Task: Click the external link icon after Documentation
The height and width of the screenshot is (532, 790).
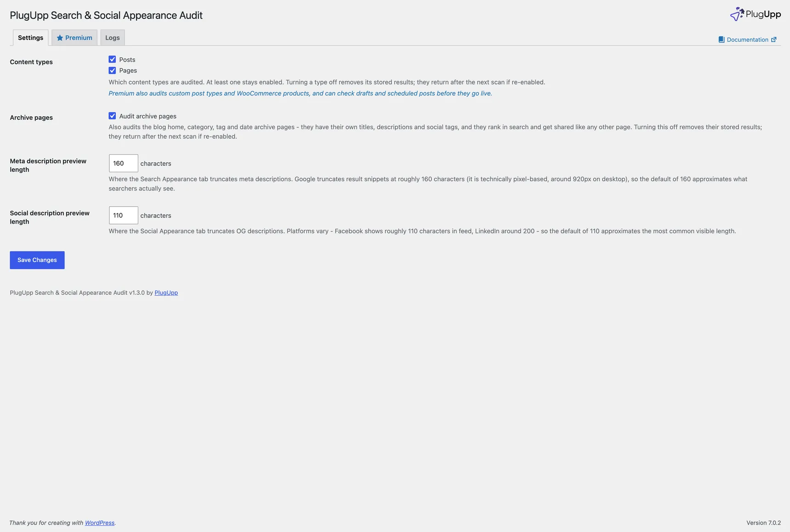Action: click(x=773, y=39)
